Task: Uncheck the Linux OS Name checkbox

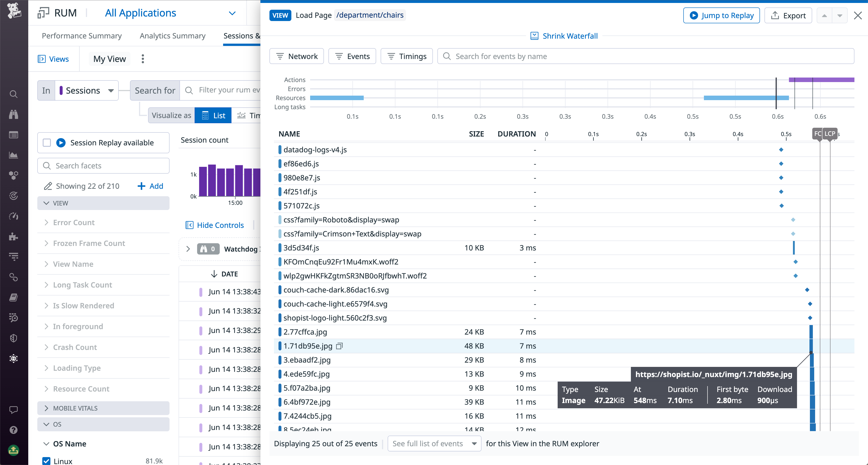Action: (x=47, y=461)
